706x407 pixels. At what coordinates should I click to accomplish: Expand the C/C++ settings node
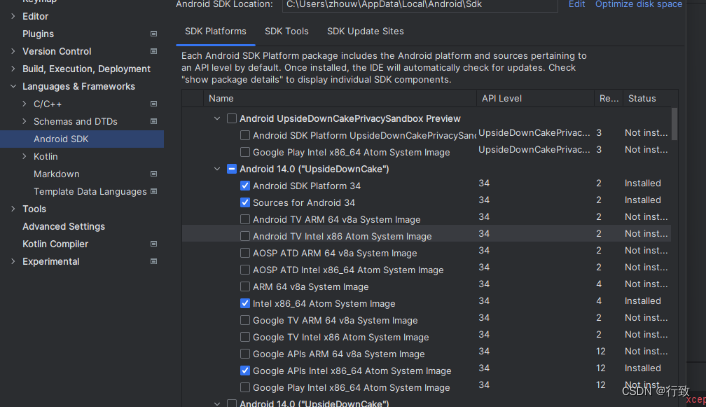(24, 104)
